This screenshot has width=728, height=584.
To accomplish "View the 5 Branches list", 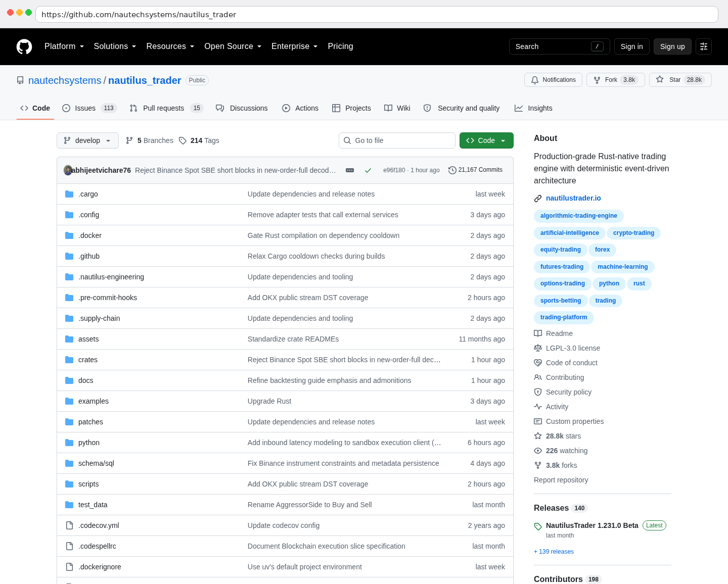I will point(150,140).
